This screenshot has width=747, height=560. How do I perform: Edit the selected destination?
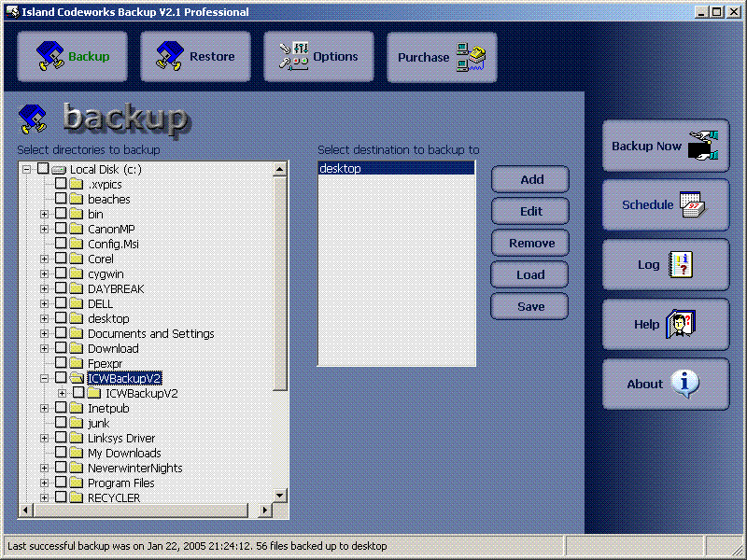click(x=530, y=211)
